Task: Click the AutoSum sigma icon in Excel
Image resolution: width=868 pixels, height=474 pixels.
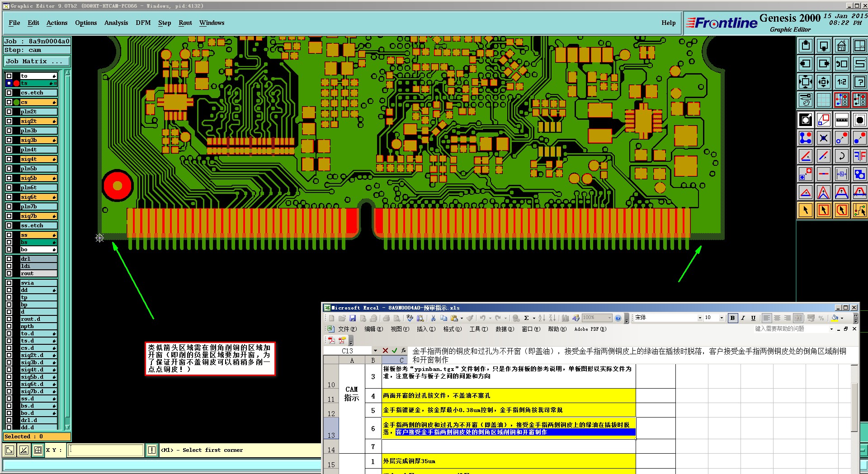Action: [x=526, y=318]
